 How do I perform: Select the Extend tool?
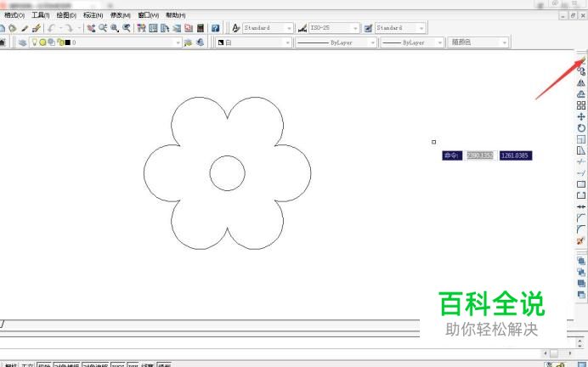click(x=581, y=172)
